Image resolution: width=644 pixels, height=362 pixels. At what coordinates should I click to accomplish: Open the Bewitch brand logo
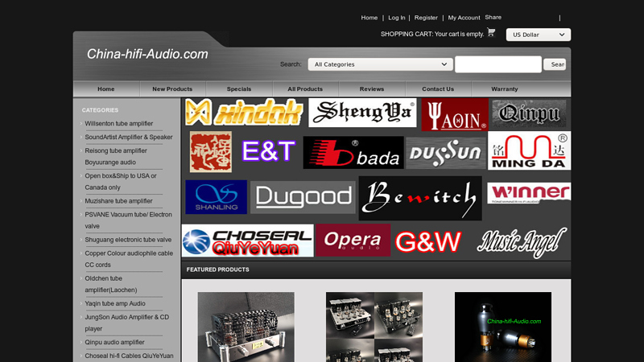(x=420, y=198)
